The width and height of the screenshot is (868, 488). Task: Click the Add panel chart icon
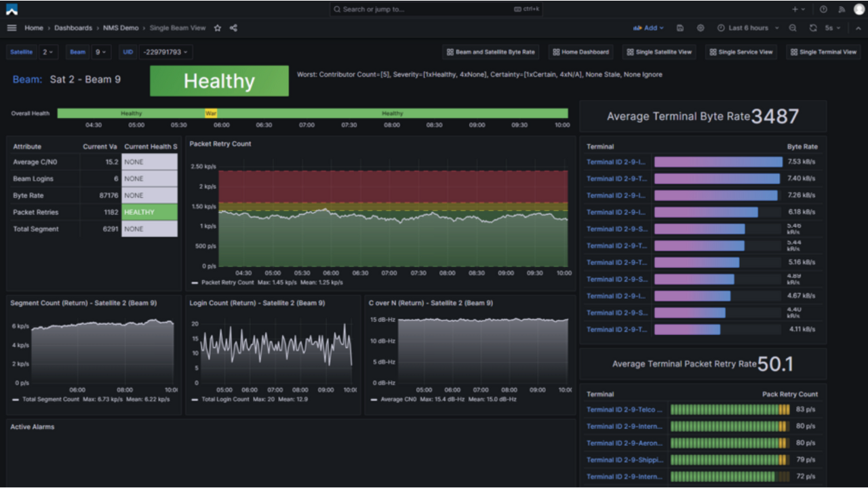click(x=637, y=28)
